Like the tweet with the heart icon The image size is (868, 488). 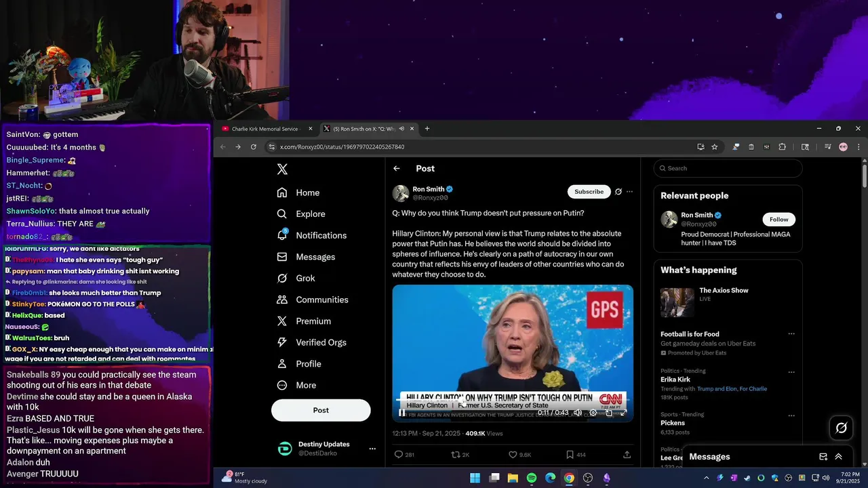[x=513, y=455]
